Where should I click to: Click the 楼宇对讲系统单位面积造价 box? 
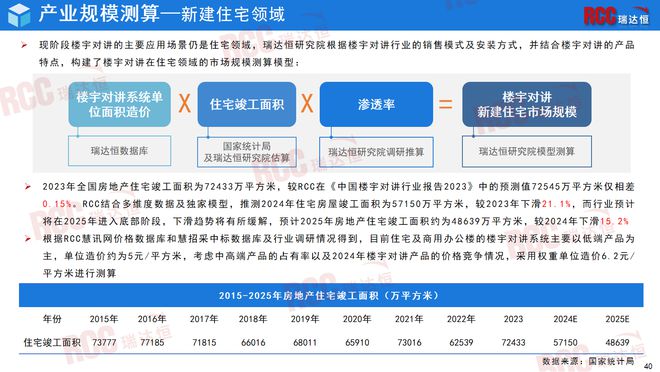[x=120, y=104]
